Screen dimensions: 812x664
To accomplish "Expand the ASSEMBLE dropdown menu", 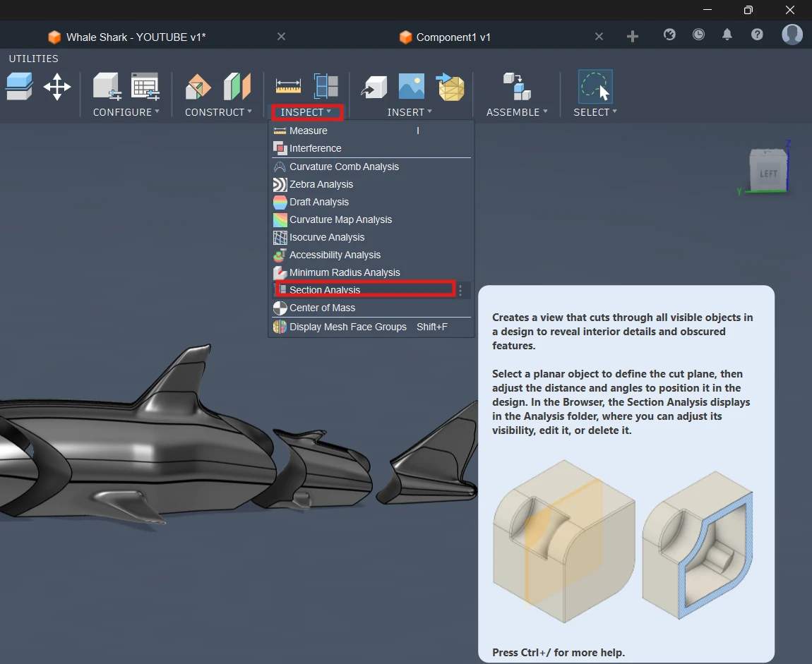I will point(517,111).
